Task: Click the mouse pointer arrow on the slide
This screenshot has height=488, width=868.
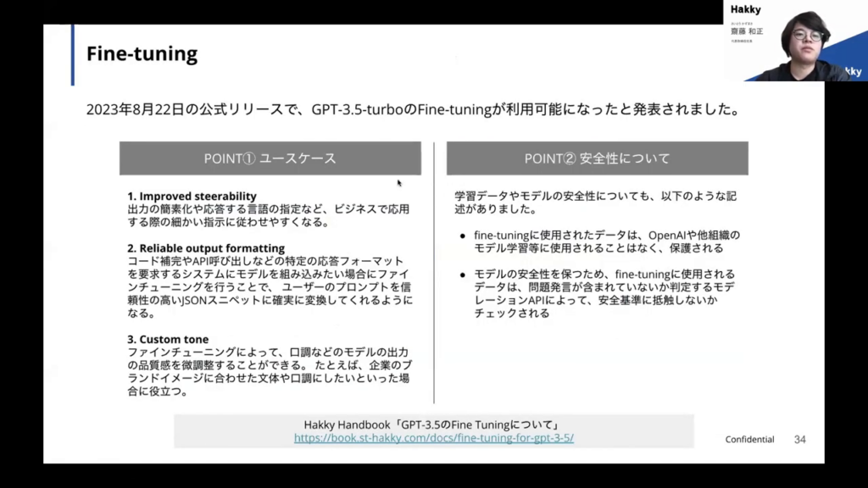Action: 399,182
